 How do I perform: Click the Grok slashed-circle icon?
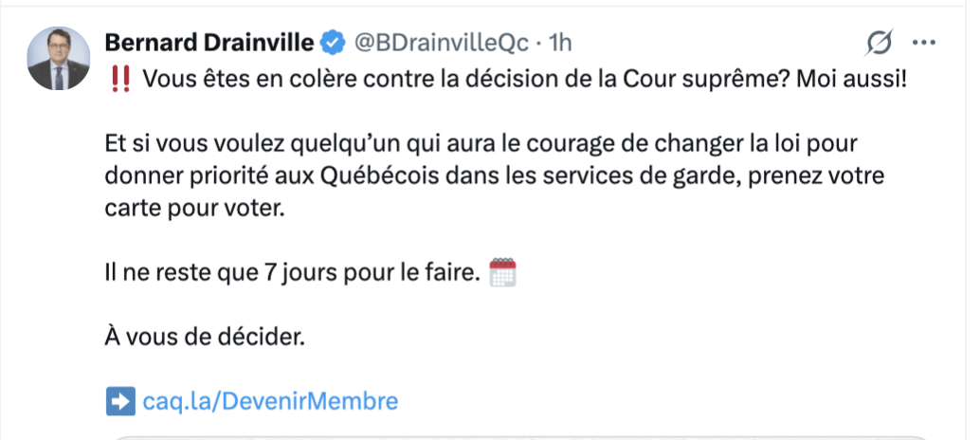pos(880,44)
